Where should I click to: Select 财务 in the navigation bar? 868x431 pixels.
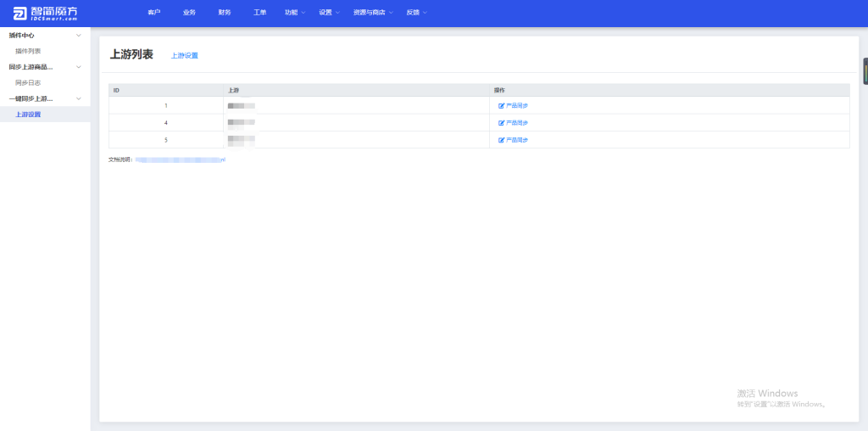tap(225, 13)
